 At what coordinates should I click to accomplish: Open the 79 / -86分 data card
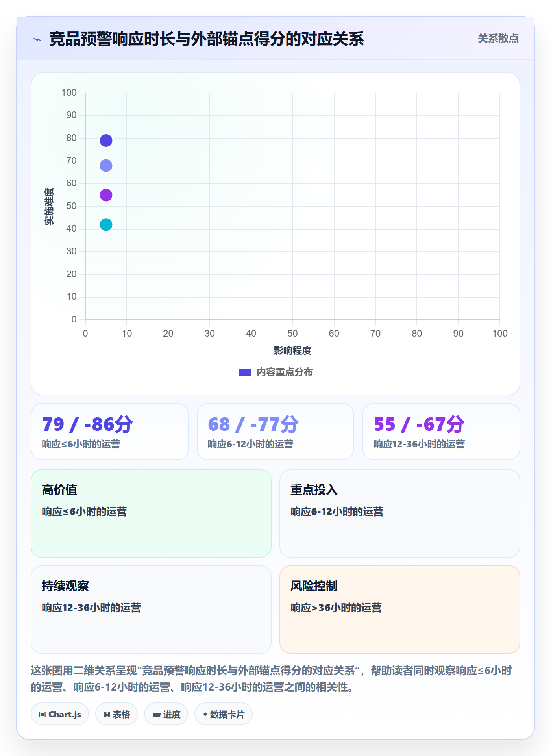pos(110,432)
